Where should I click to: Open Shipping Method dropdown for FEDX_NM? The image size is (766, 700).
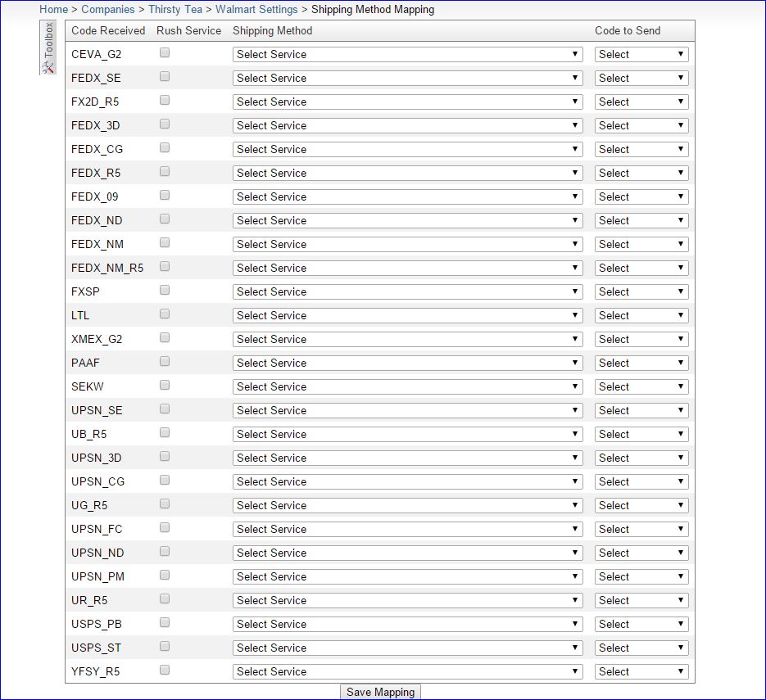click(x=408, y=244)
